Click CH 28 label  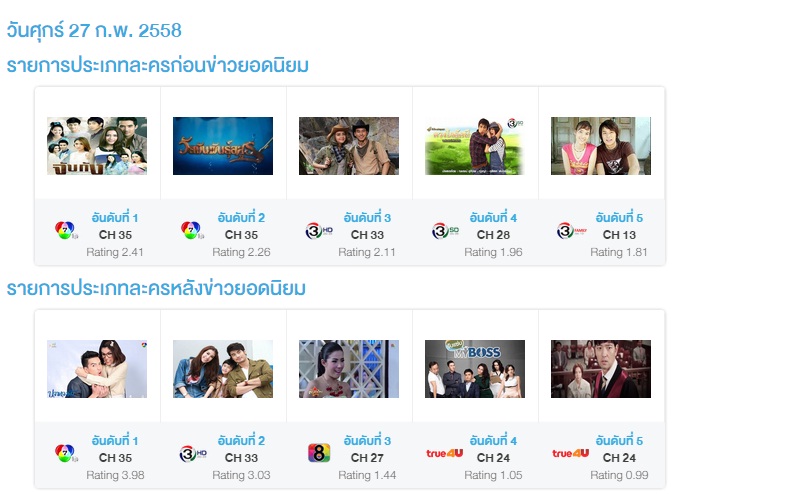click(493, 235)
